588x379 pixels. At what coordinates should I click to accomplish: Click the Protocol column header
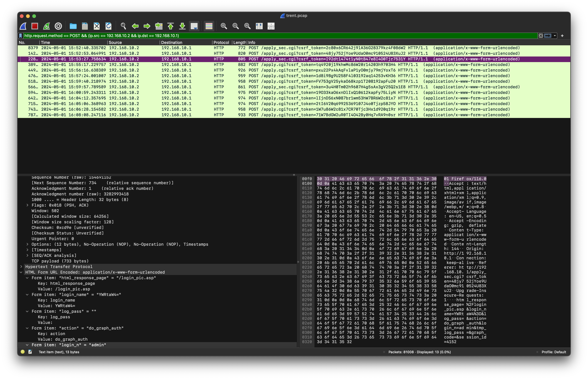221,42
